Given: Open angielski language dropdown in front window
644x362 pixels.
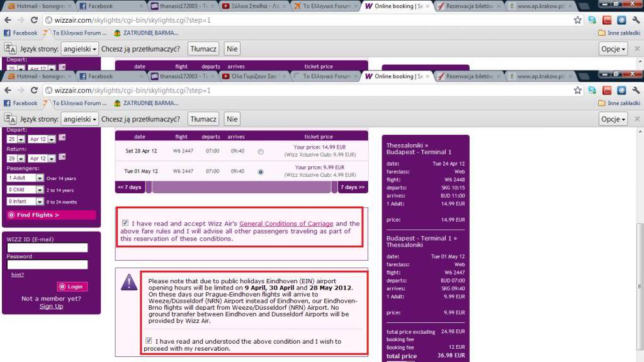Looking at the screenshot, I should 80,119.
